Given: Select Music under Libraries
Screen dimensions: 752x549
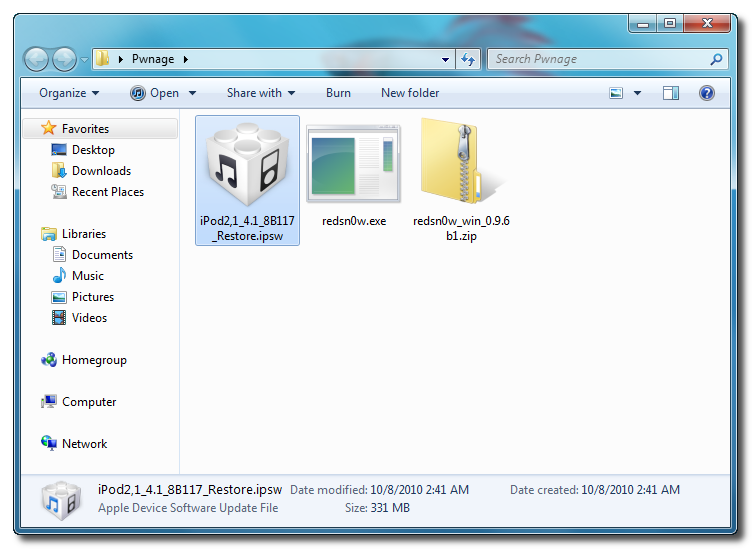Looking at the screenshot, I should pyautogui.click(x=88, y=276).
